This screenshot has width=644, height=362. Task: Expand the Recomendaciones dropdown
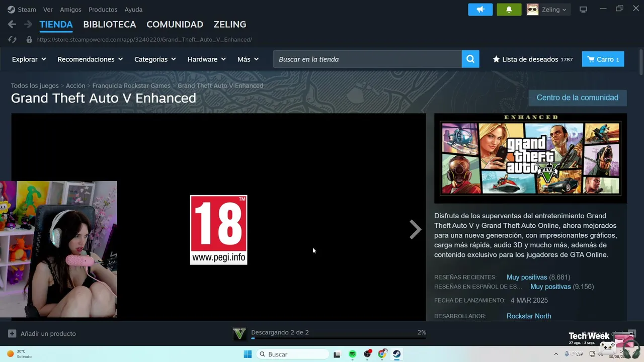click(90, 59)
